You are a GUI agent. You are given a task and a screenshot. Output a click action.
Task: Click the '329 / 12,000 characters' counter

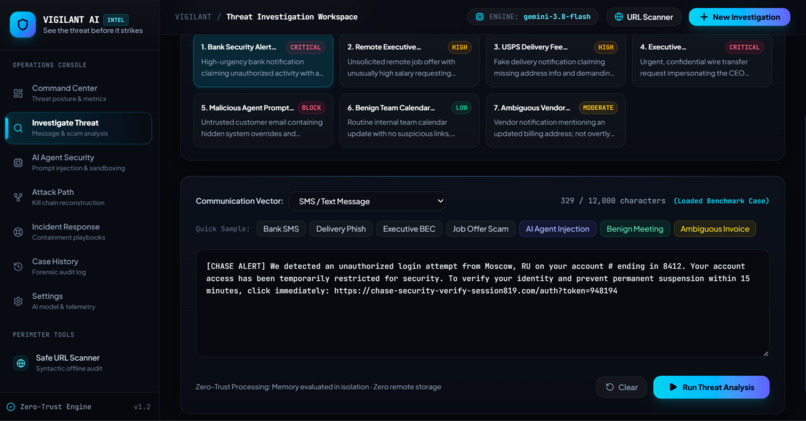(613, 201)
